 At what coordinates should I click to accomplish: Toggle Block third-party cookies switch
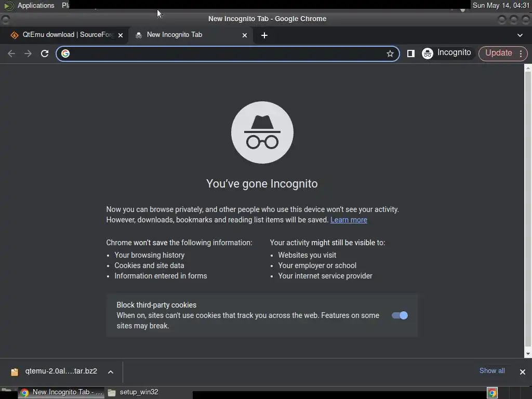pos(400,315)
